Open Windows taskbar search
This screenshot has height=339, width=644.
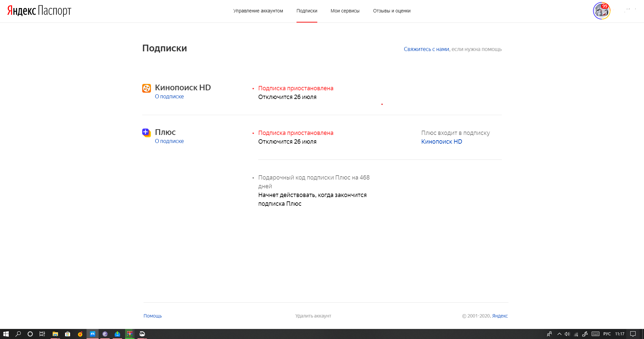18,334
